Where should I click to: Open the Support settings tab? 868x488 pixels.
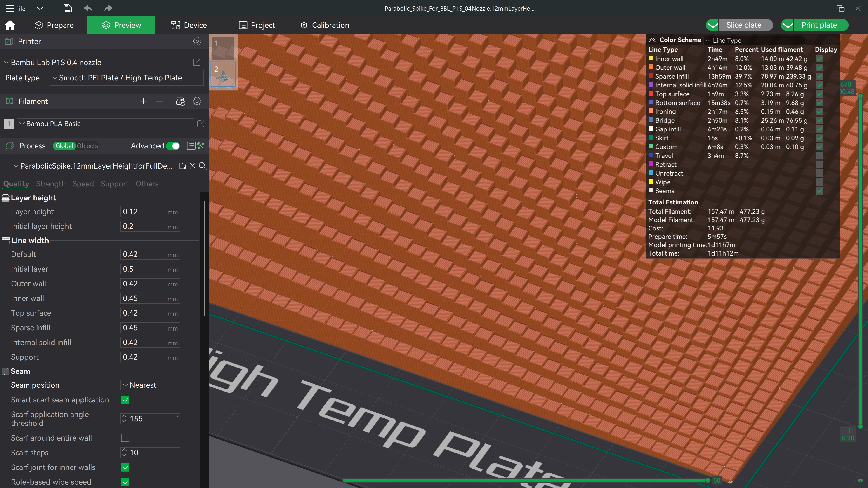coord(115,183)
